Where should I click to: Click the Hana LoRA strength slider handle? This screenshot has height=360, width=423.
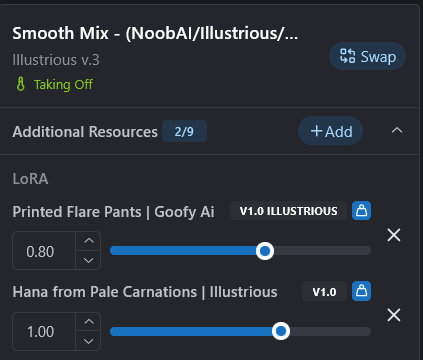point(281,331)
